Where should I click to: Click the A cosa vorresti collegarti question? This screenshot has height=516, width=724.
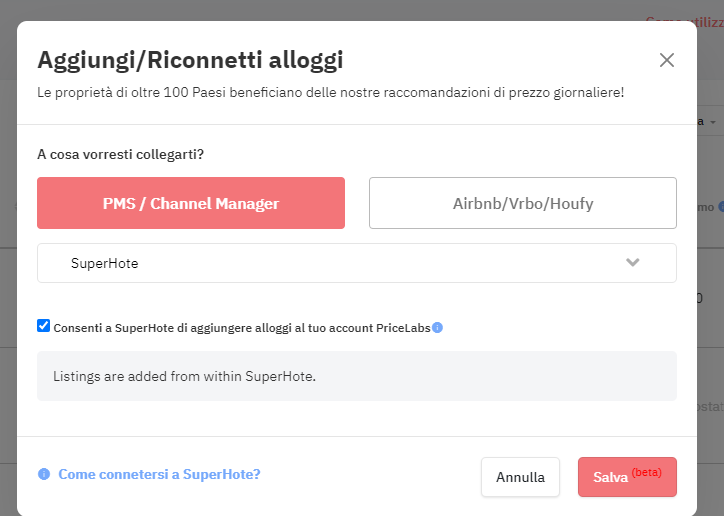(x=121, y=154)
